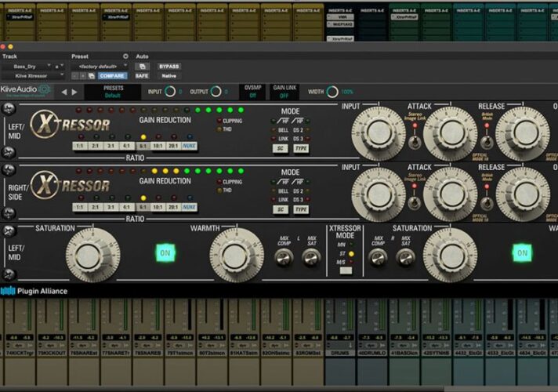The width and height of the screenshot is (558, 392).
Task: Click the preset target circle icon
Action: [x=125, y=56]
